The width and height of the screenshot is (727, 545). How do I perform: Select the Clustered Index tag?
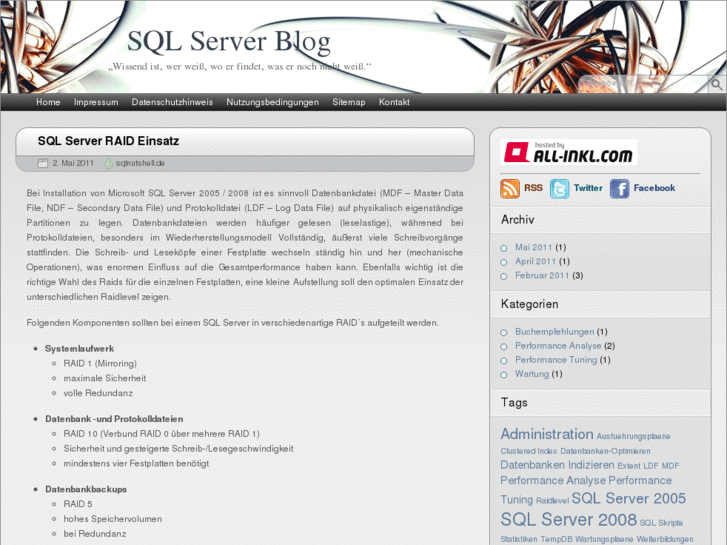coord(529,451)
